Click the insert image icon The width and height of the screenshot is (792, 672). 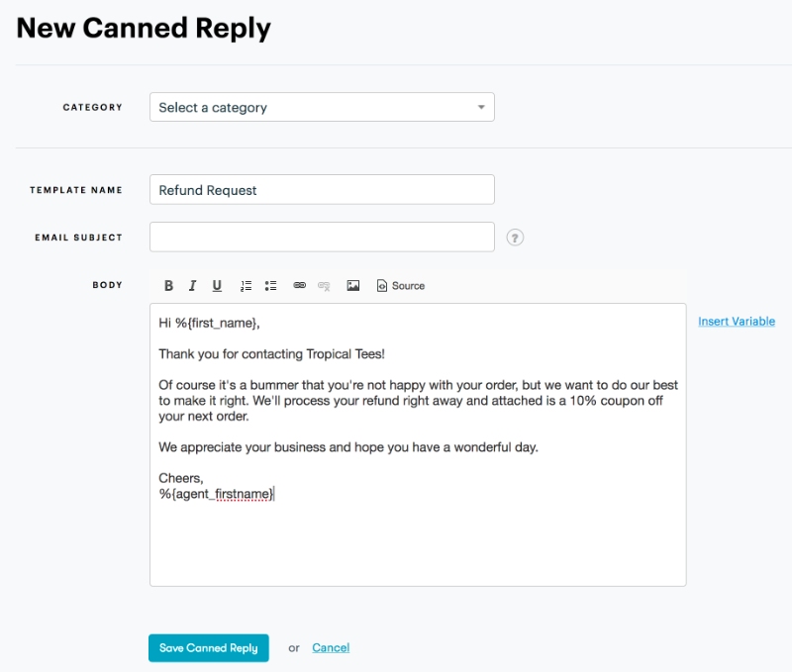pyautogui.click(x=352, y=286)
